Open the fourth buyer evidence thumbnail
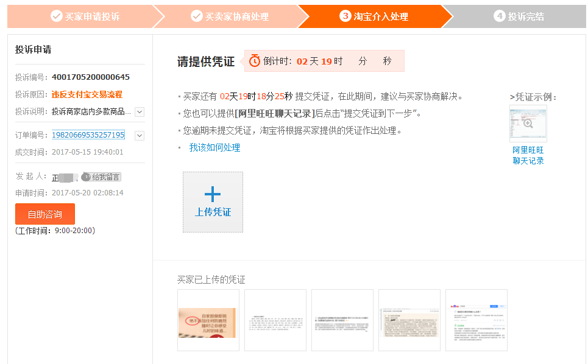 409,320
